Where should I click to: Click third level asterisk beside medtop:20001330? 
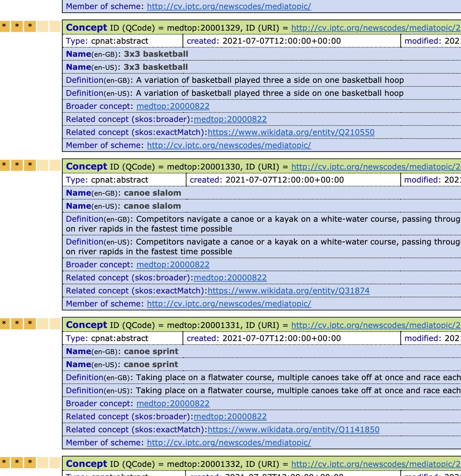[30, 165]
